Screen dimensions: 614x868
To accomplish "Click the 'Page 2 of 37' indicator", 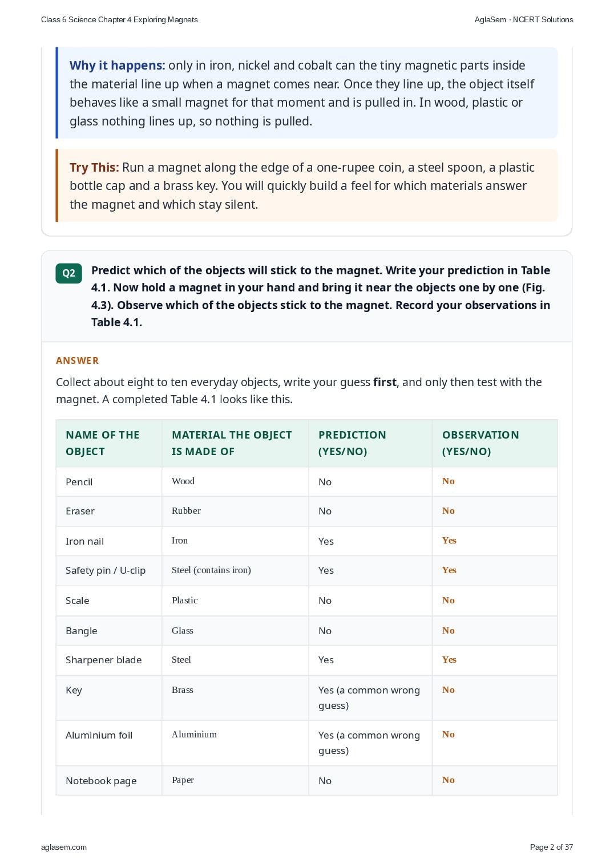I will [x=551, y=847].
